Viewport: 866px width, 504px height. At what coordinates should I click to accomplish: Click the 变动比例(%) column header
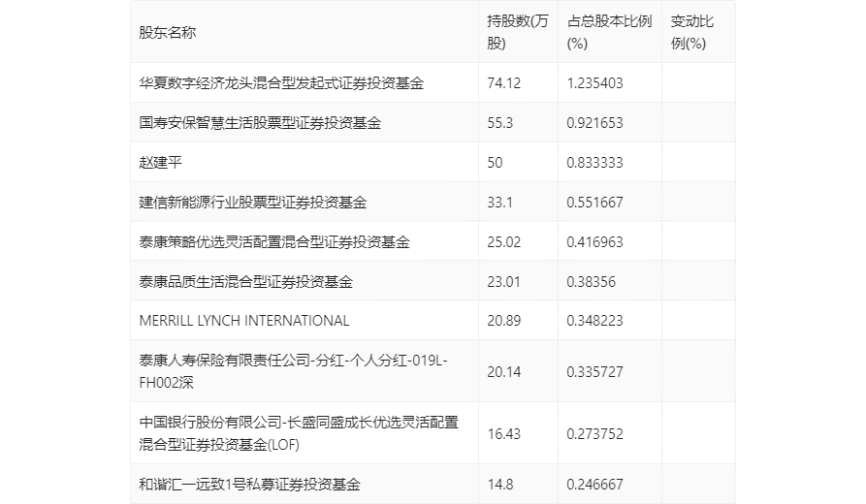tap(692, 33)
